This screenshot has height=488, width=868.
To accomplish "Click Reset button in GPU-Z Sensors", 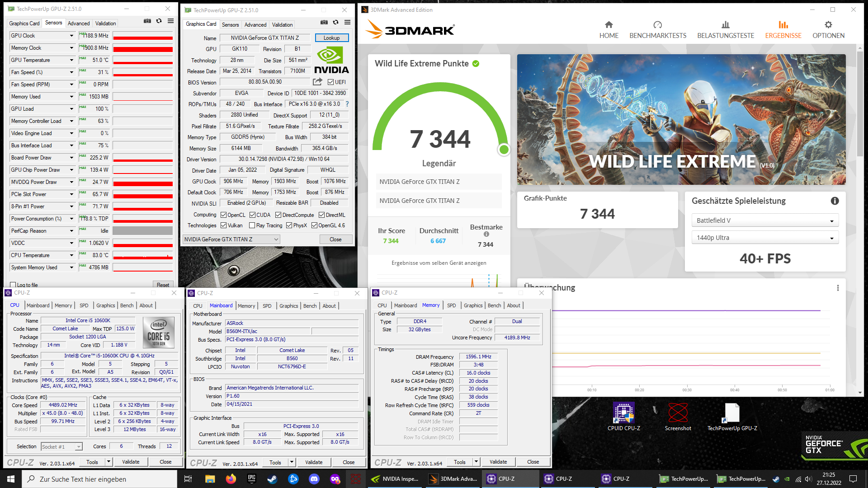I will tap(163, 285).
